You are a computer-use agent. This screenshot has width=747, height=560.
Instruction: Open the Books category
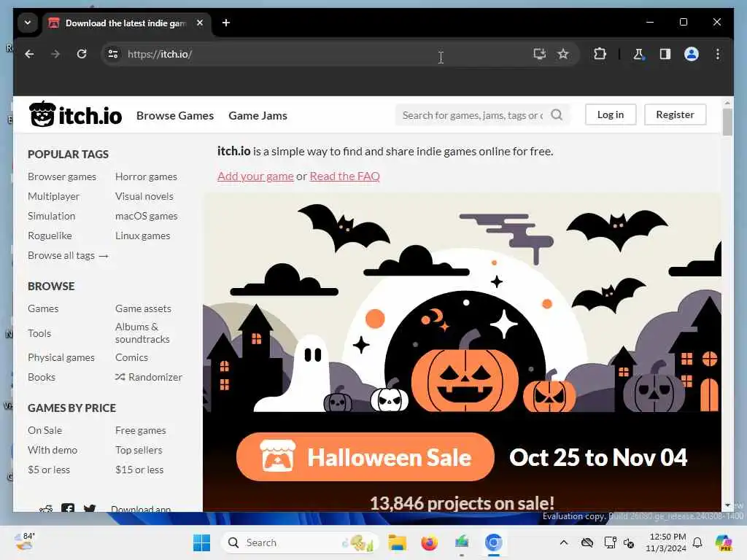(42, 377)
